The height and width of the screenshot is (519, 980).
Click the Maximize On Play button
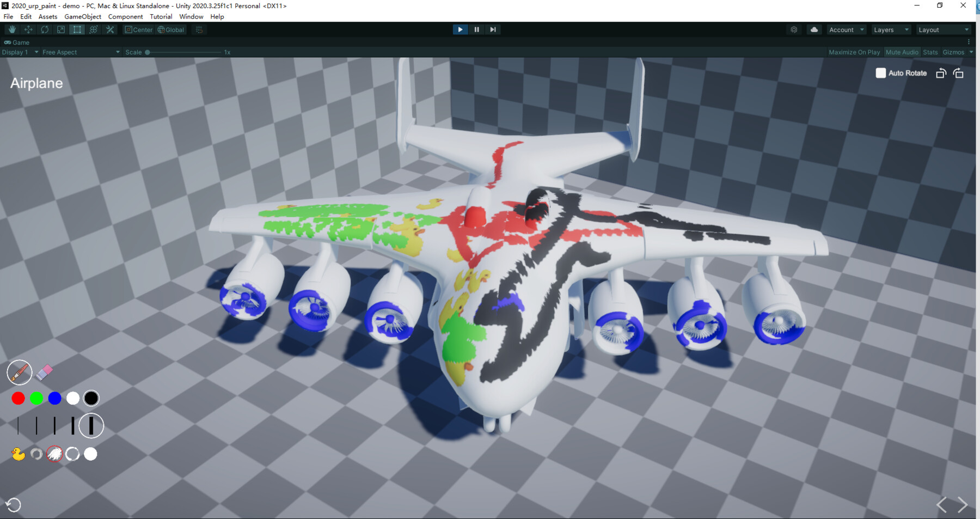pos(854,52)
